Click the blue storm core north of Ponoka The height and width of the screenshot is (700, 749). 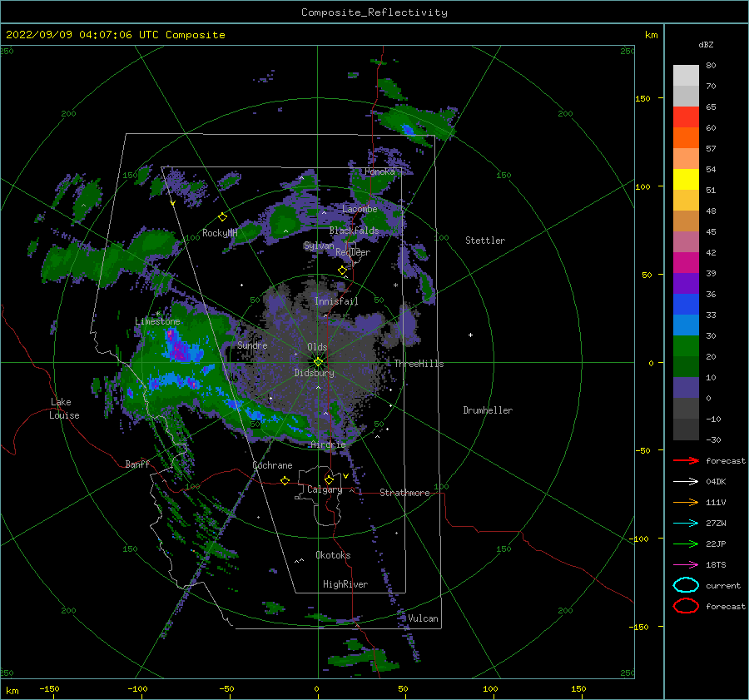(x=408, y=129)
